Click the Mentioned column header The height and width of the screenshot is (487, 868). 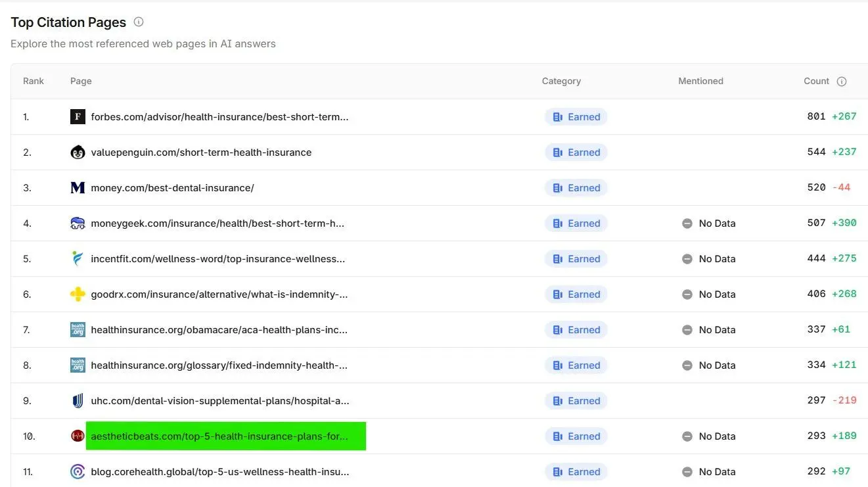[700, 81]
